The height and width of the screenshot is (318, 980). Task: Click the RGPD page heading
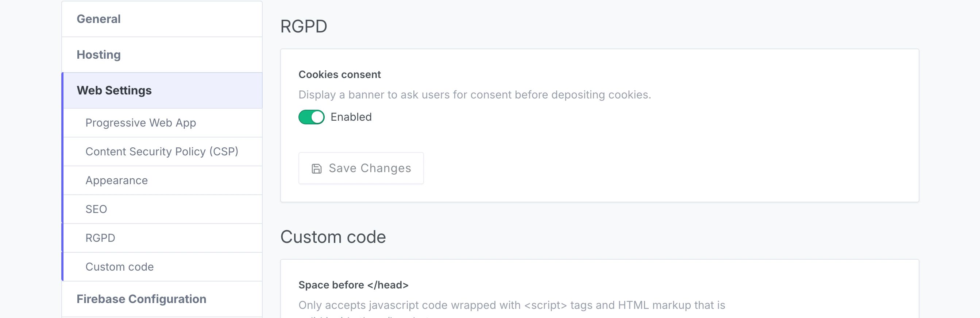[303, 26]
